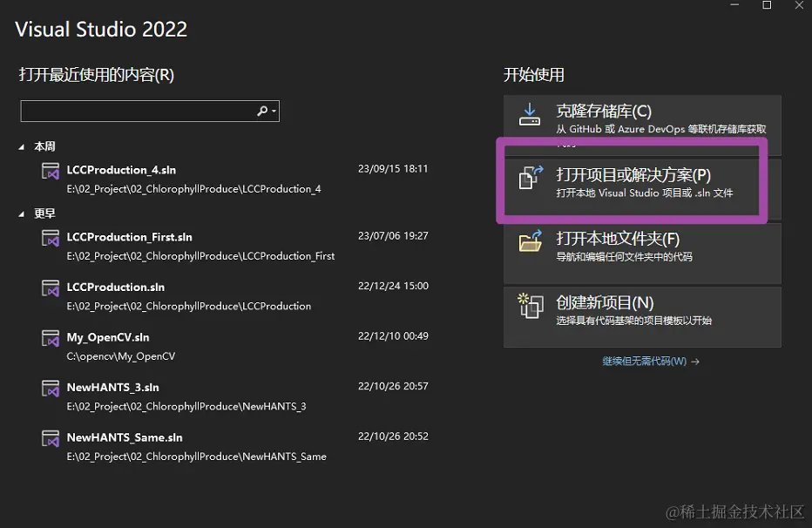Image resolution: width=812 pixels, height=528 pixels.
Task: Click the date 22/10/26 20:57
Action: point(393,387)
